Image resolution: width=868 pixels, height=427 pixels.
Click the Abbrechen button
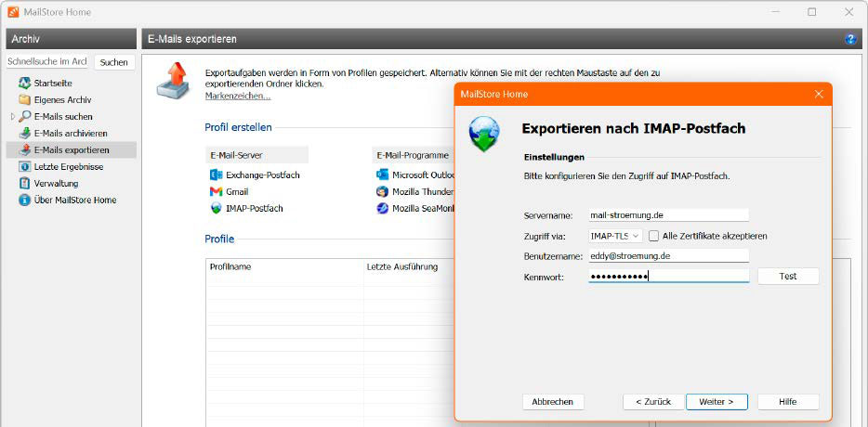click(x=552, y=402)
